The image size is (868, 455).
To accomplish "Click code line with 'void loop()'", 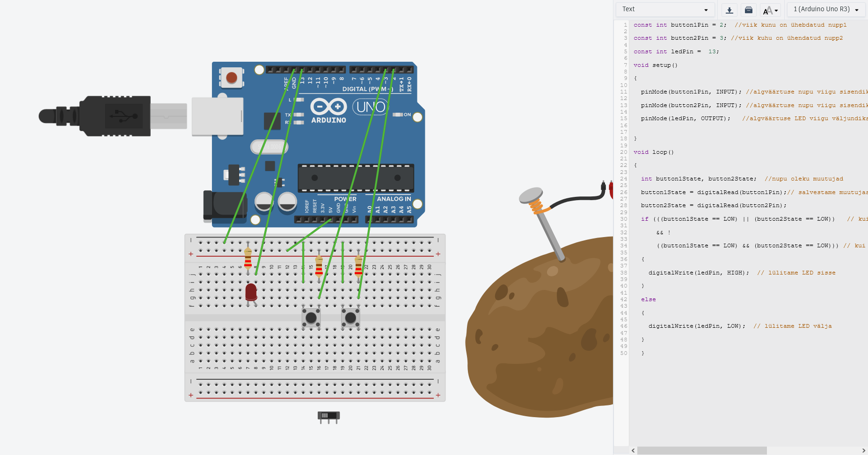I will [654, 152].
